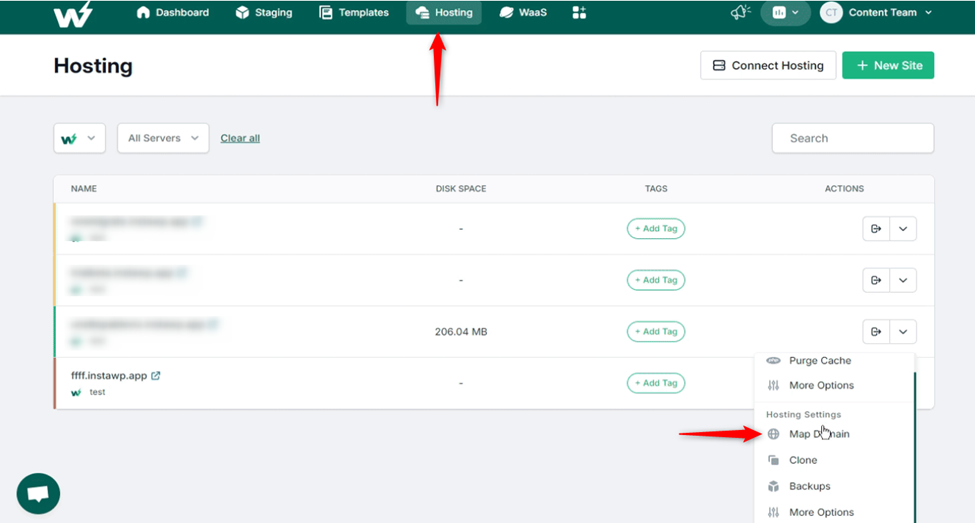This screenshot has width=975, height=523.
Task: Open the Dashboard tab
Action: [x=172, y=12]
